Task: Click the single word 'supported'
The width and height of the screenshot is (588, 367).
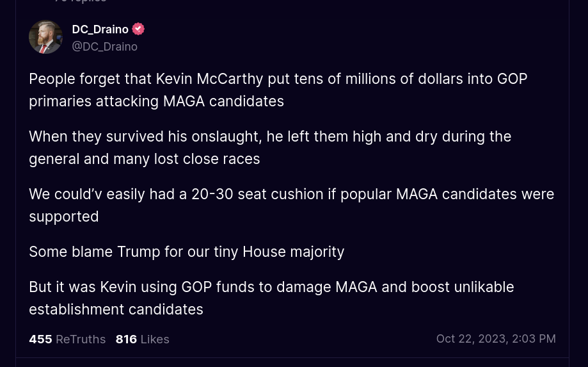Action: [x=64, y=217]
